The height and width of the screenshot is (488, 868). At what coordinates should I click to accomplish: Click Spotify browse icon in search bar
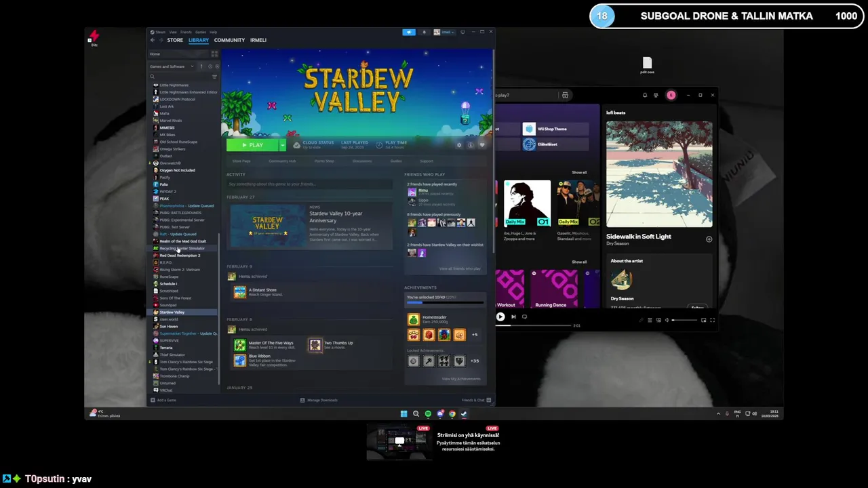565,95
